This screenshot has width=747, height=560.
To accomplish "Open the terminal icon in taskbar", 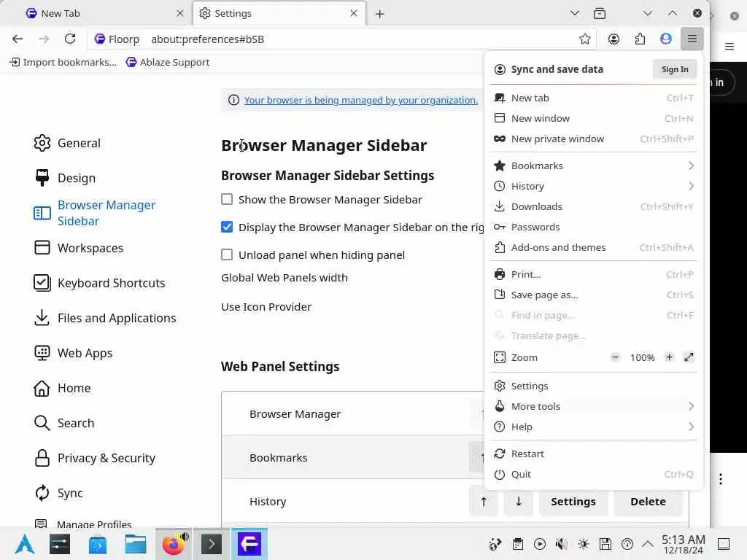I will click(212, 544).
